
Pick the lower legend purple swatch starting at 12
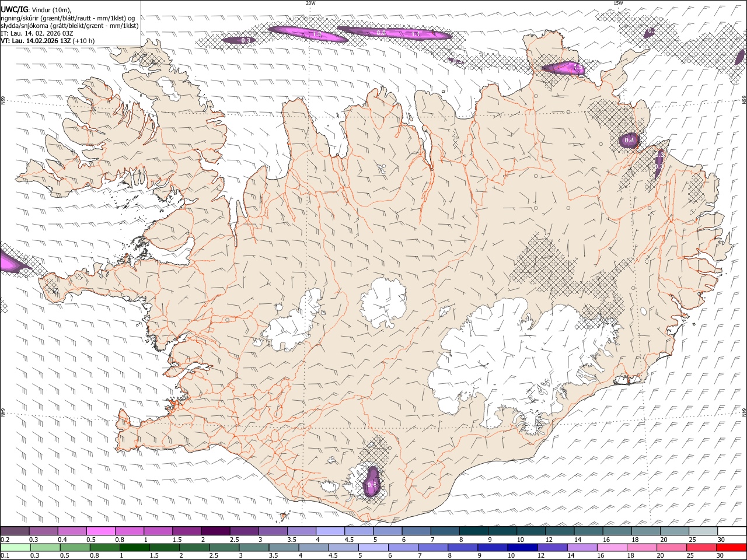coord(551,548)
